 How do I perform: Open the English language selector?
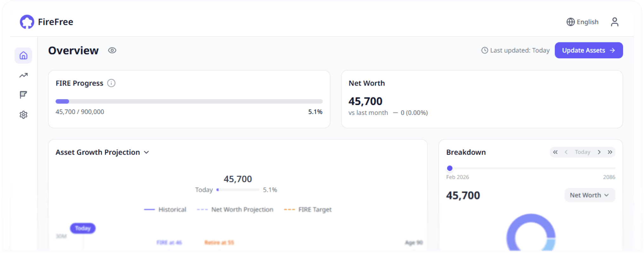582,22
